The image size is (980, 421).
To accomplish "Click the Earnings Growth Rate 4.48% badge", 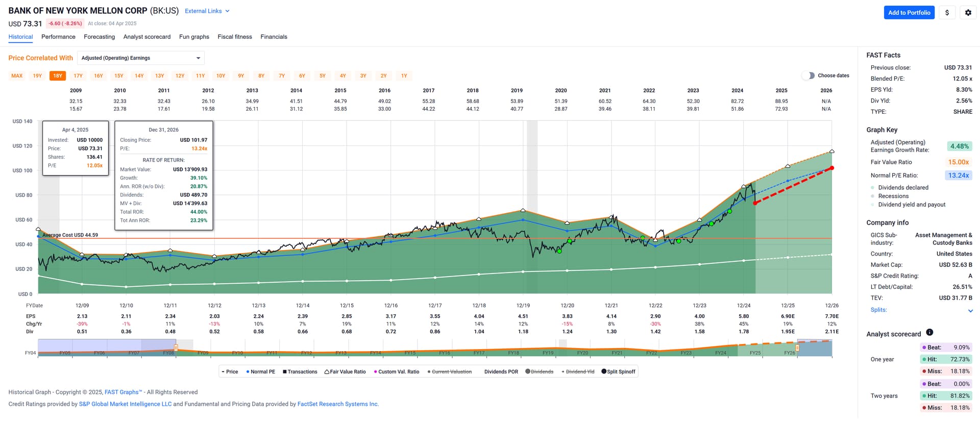I will coord(959,146).
